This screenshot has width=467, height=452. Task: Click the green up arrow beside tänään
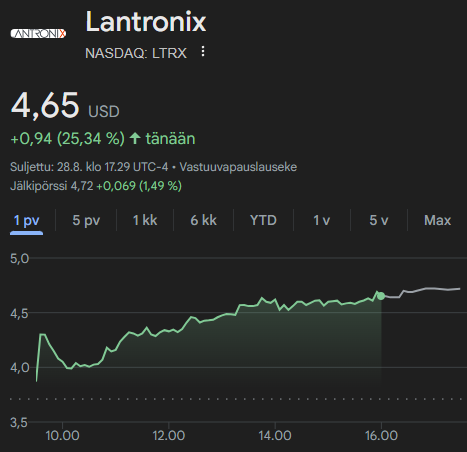(135, 138)
